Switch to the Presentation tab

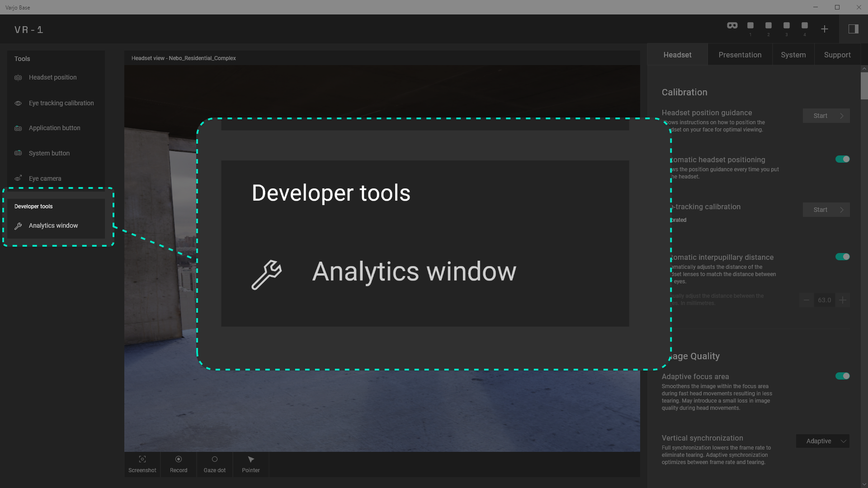(x=740, y=55)
